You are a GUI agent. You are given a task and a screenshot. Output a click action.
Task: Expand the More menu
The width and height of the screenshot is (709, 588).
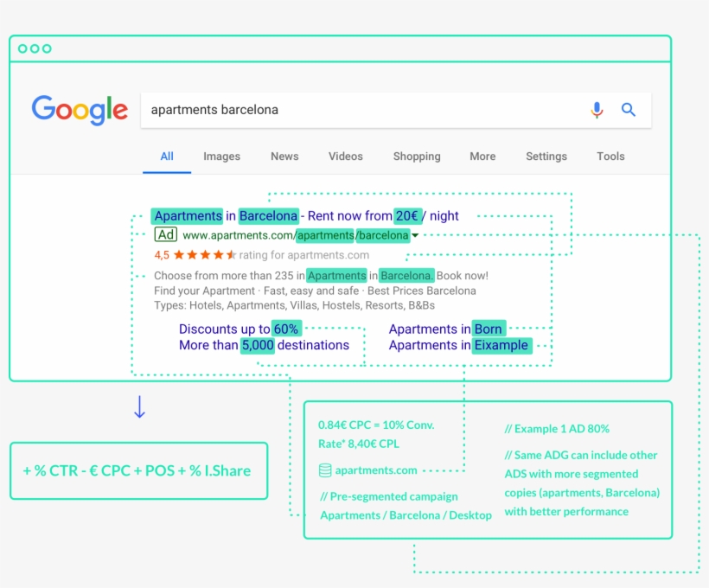(482, 157)
